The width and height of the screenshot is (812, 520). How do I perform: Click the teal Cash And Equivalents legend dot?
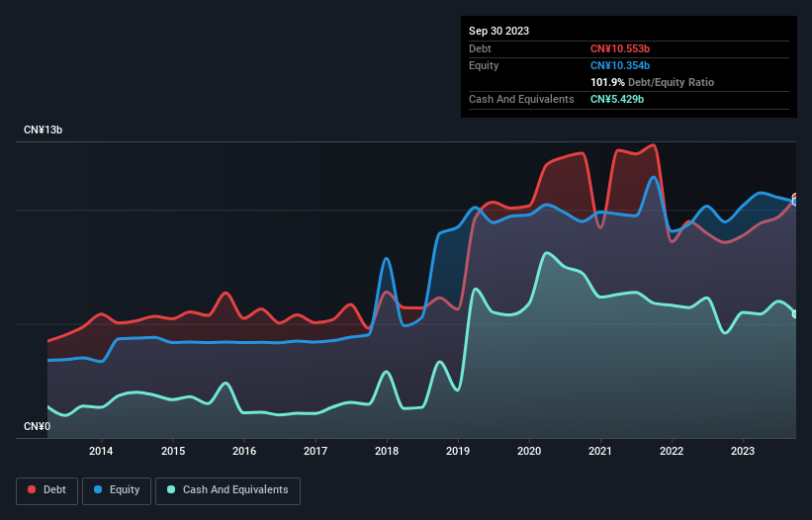pos(171,489)
